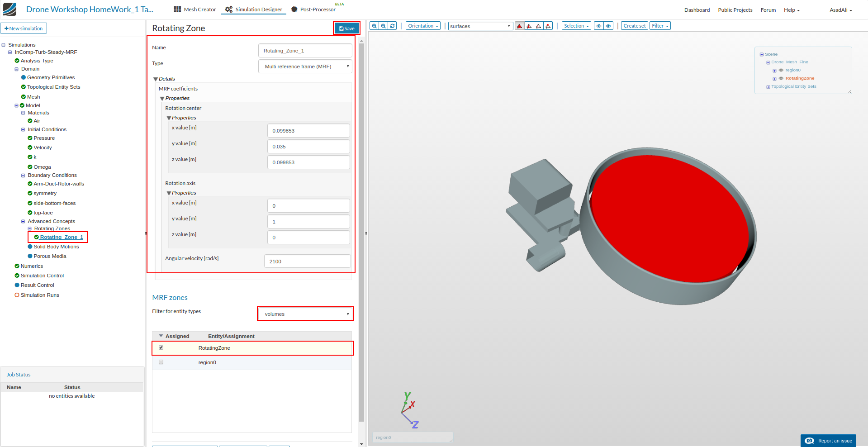The image size is (868, 447).
Task: Open the Type dropdown showing MRF
Action: 305,67
